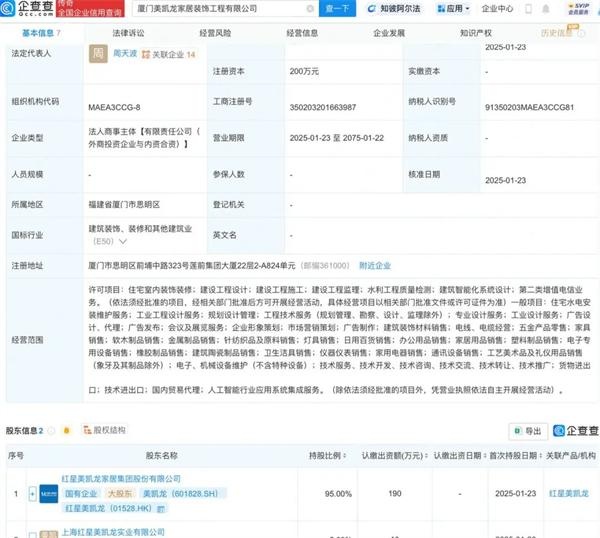Open the 应用 dropdown menu
Viewport: 600px width, 538px height.
(x=453, y=8)
